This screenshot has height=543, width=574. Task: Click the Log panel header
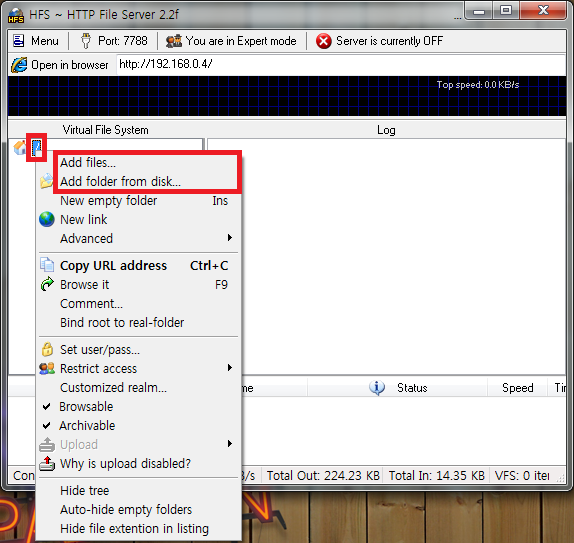point(386,130)
